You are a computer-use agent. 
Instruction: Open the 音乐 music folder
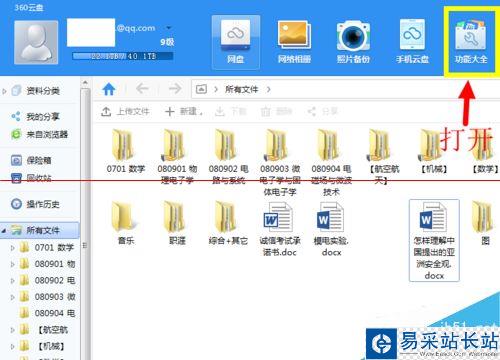(x=126, y=223)
